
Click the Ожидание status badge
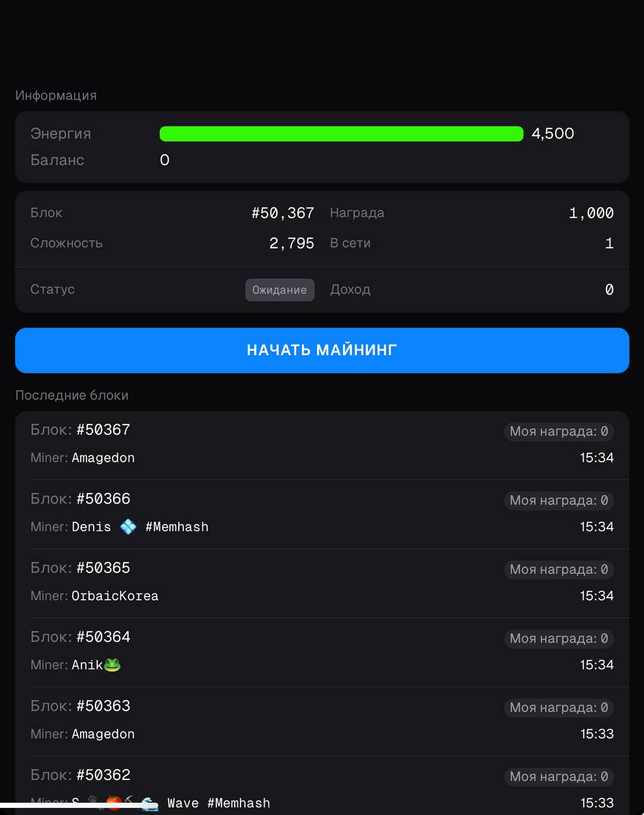click(x=279, y=290)
